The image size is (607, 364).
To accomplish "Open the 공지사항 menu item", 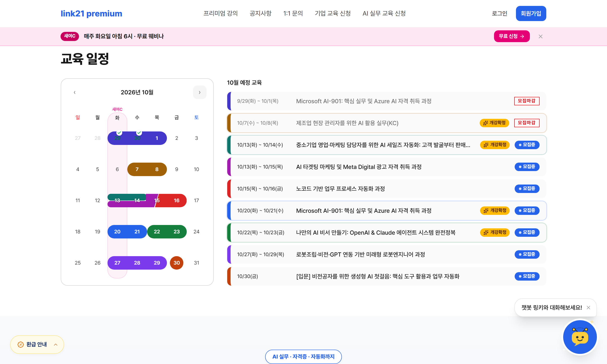I will (260, 13).
